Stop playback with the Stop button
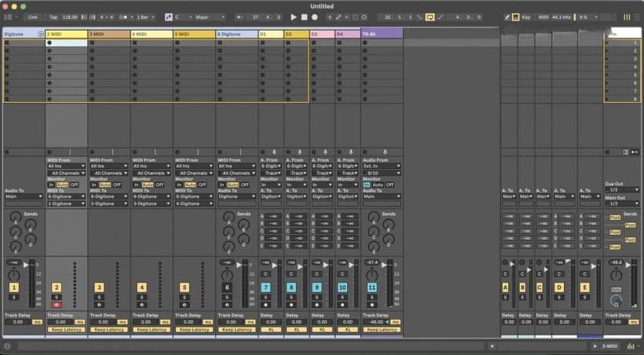The width and height of the screenshot is (644, 355). (304, 17)
